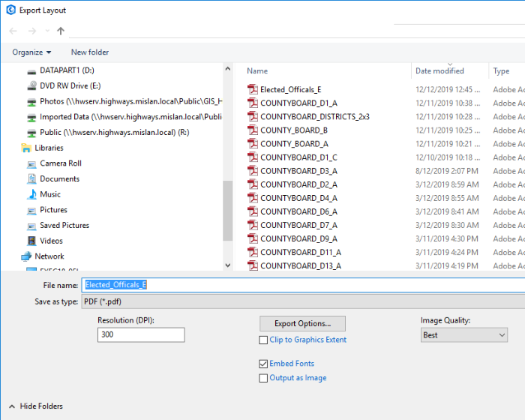Open the Image Quality dropdown
525x420 pixels.
[464, 335]
